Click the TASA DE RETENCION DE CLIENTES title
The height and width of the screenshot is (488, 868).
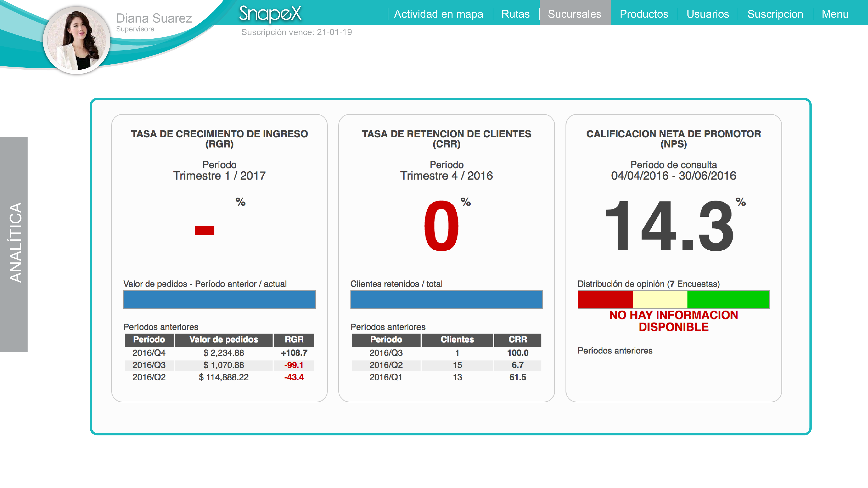click(x=446, y=139)
